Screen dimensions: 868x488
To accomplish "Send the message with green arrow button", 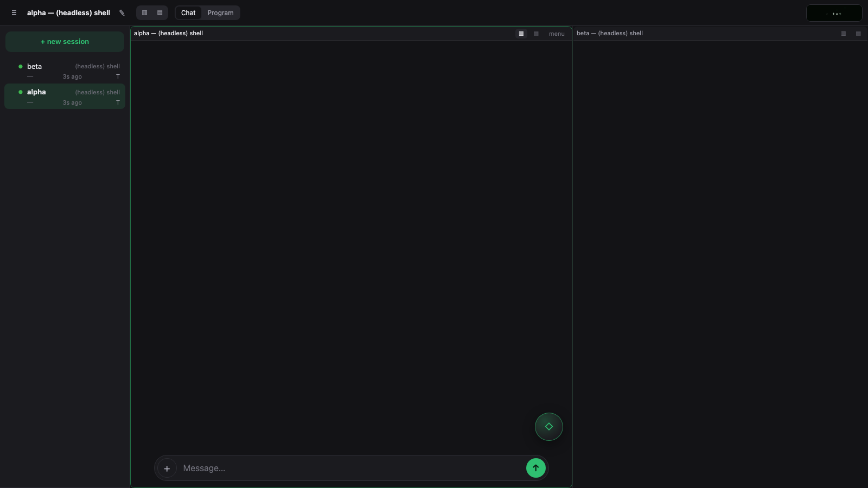I will pos(536,468).
